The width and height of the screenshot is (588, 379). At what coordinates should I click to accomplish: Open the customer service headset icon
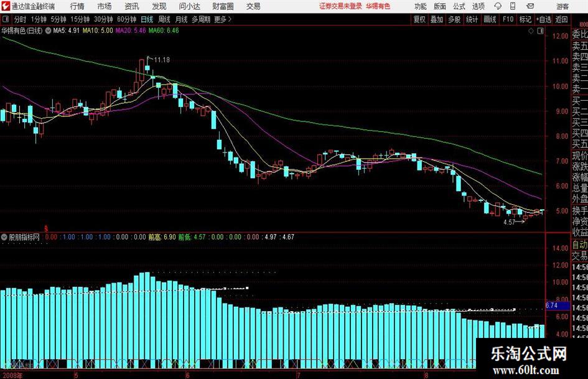pyautogui.click(x=498, y=6)
